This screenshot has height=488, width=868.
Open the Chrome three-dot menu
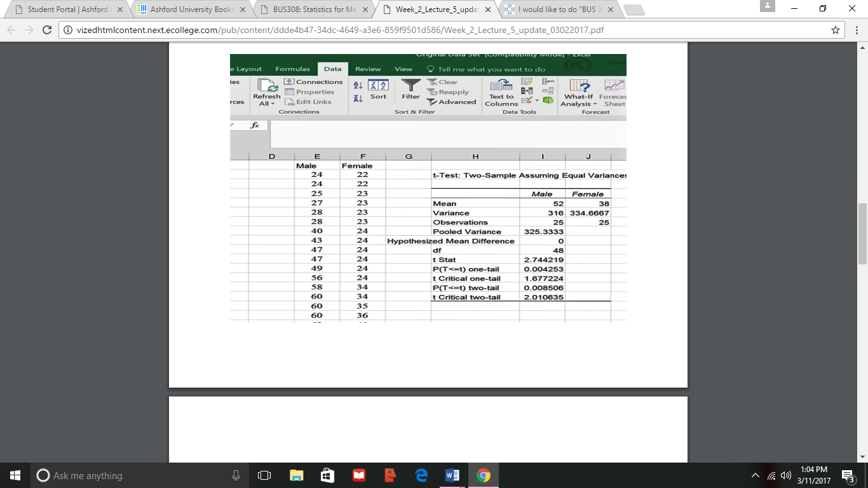[855, 30]
